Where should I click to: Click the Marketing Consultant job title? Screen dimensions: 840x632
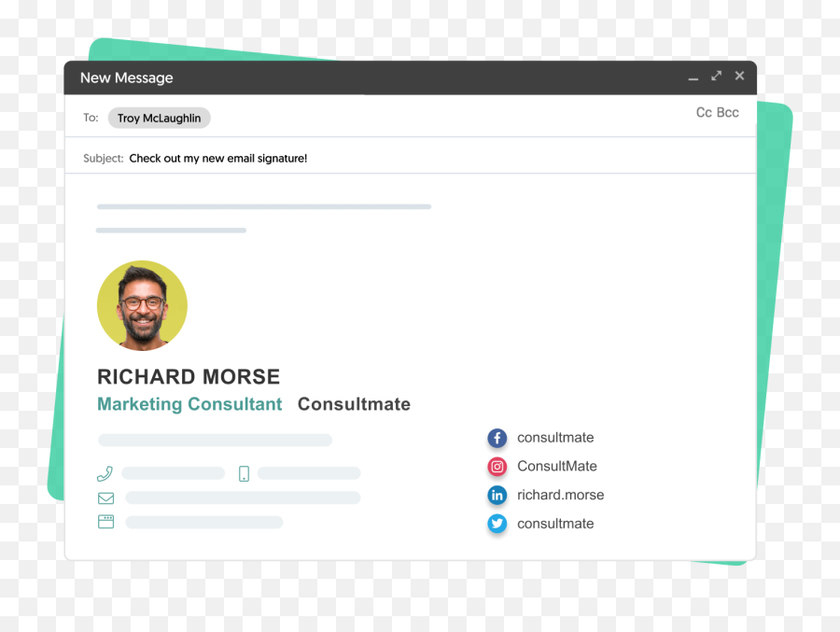189,403
